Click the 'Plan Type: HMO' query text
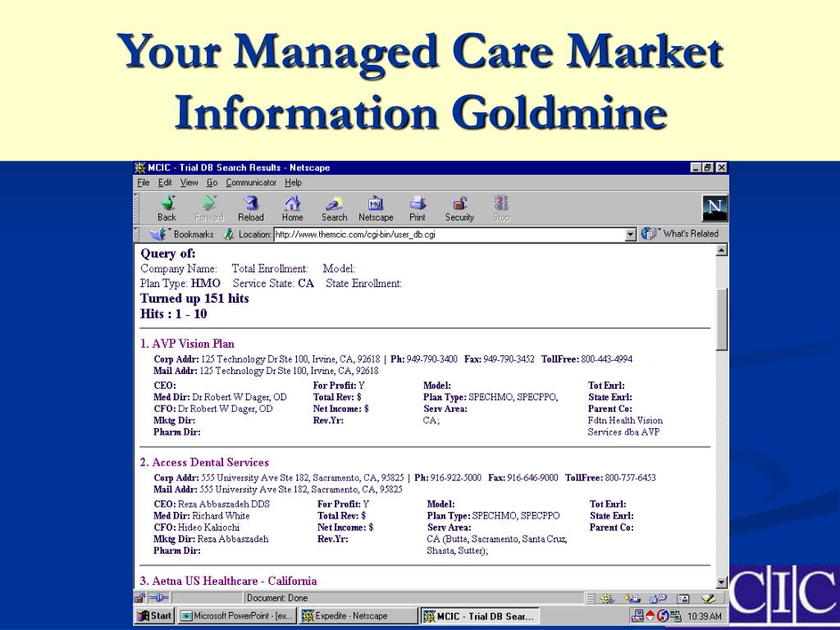 point(180,283)
